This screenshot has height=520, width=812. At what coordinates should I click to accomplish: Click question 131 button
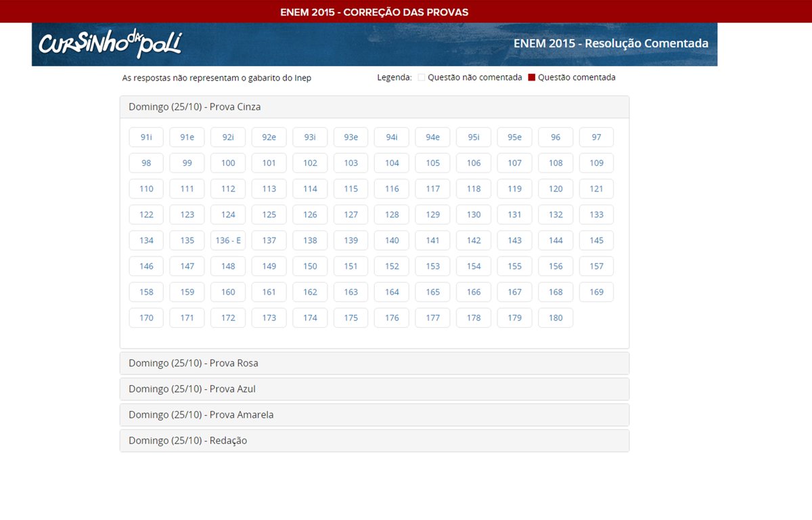pos(515,214)
